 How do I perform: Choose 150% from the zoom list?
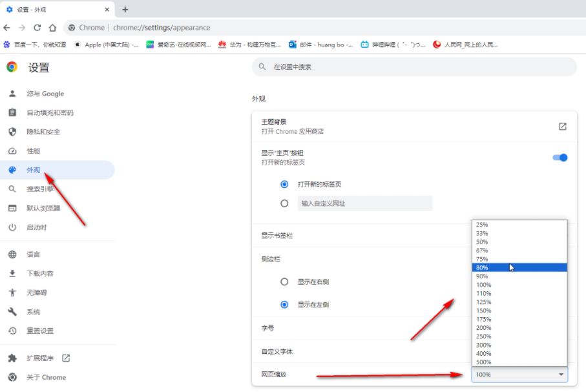(x=519, y=311)
